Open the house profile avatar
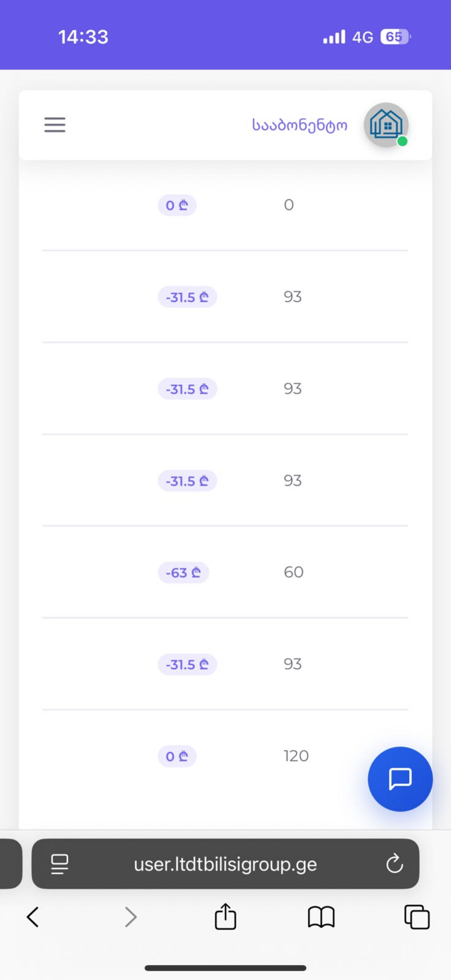The image size is (451, 980). coord(386,125)
